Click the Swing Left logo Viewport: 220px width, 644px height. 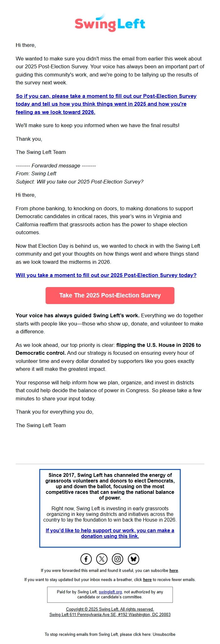tap(110, 23)
